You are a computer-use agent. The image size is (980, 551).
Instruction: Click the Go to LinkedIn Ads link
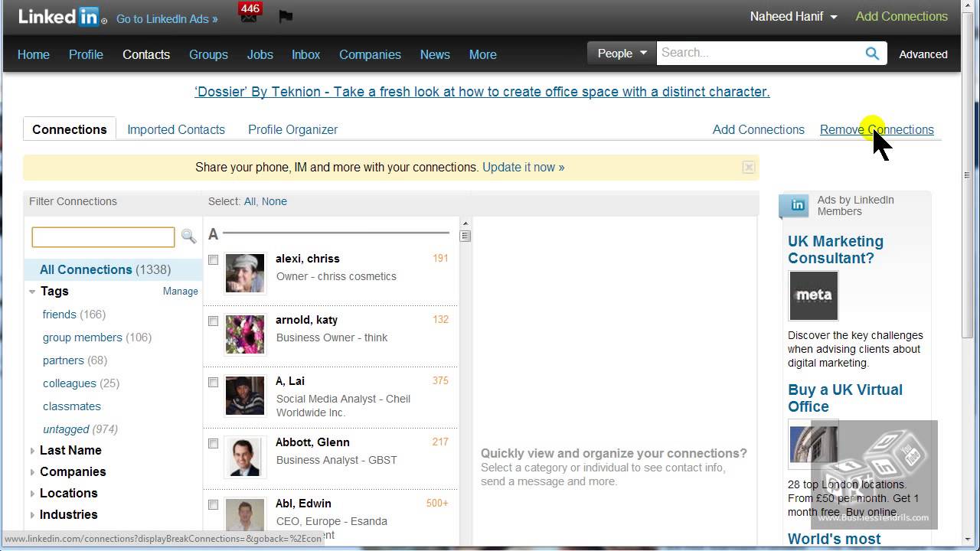167,18
